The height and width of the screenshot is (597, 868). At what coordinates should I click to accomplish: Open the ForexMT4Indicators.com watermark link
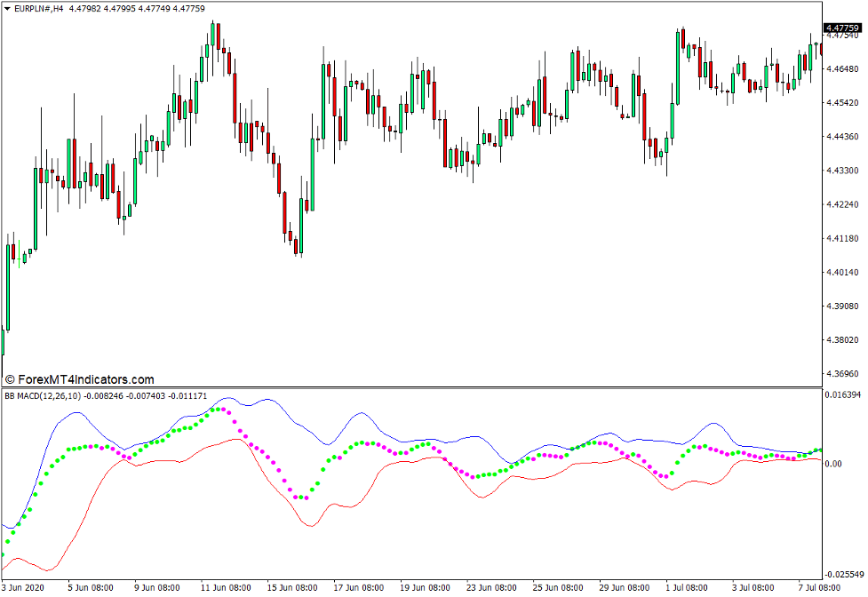click(x=79, y=379)
